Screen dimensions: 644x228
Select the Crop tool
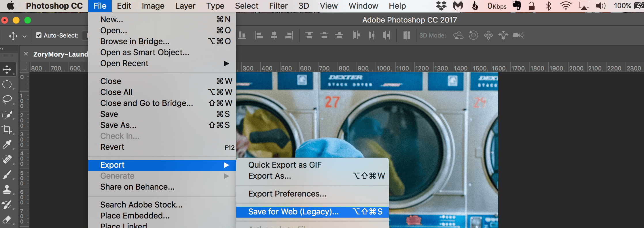pos(7,129)
